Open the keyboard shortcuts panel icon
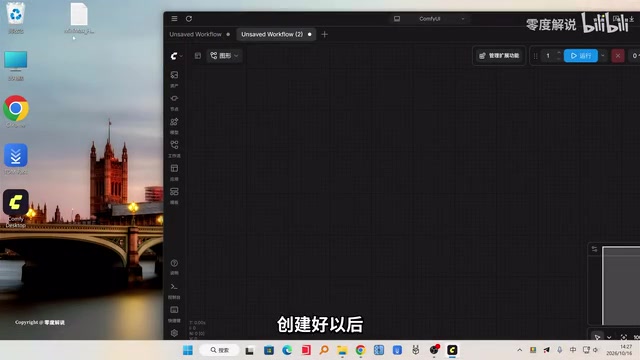The width and height of the screenshot is (640, 360). click(x=174, y=313)
